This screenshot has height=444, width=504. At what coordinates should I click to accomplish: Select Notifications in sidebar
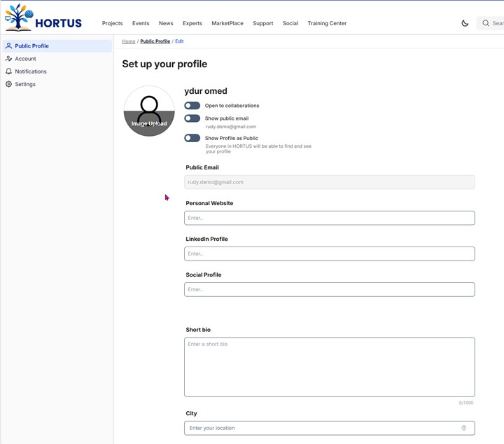(x=57, y=71)
